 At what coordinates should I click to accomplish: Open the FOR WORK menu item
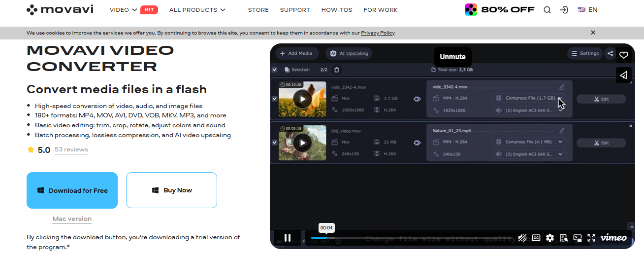[381, 10]
